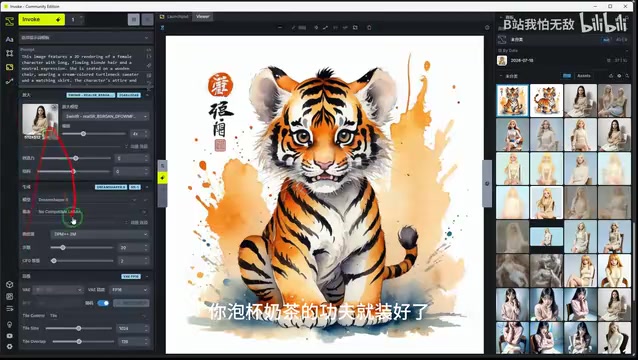Switch to the Assets tab in gallery
This screenshot has height=360, width=638.
click(584, 76)
